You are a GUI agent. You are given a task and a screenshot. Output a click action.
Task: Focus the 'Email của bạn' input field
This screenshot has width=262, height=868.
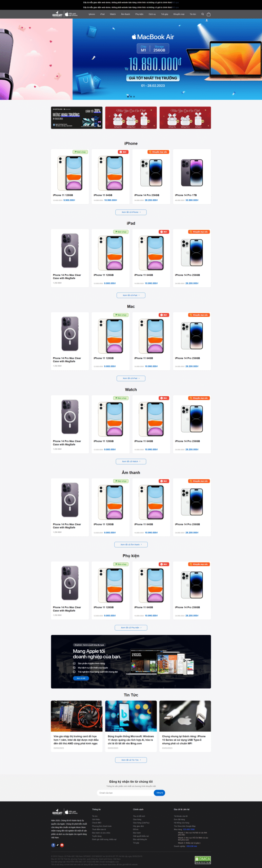pos(125,793)
